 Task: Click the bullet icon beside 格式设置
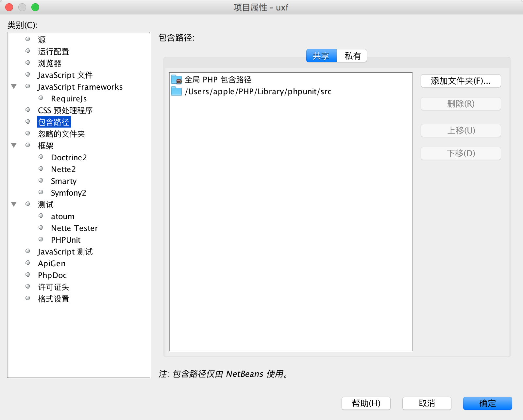pyautogui.click(x=28, y=298)
